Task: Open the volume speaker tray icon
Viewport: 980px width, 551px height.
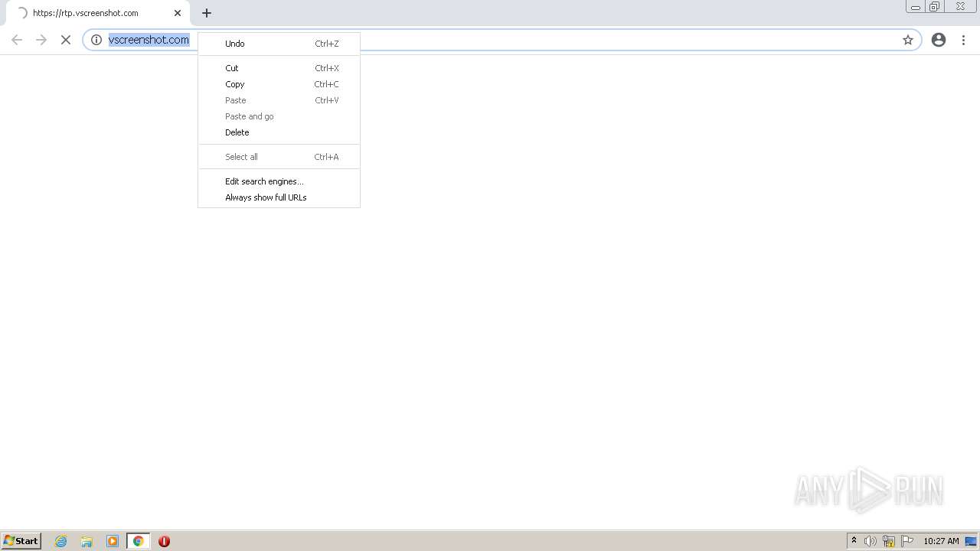Action: (871, 541)
